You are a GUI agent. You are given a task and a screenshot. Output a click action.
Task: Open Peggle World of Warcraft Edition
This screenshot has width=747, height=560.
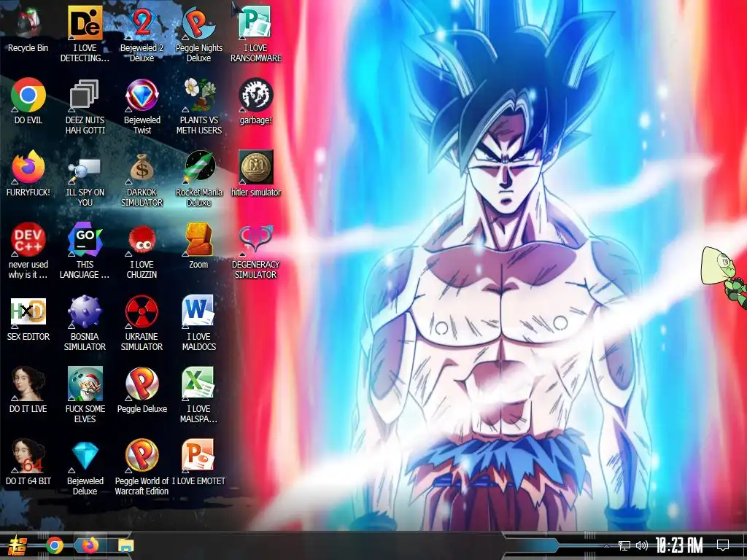(142, 467)
